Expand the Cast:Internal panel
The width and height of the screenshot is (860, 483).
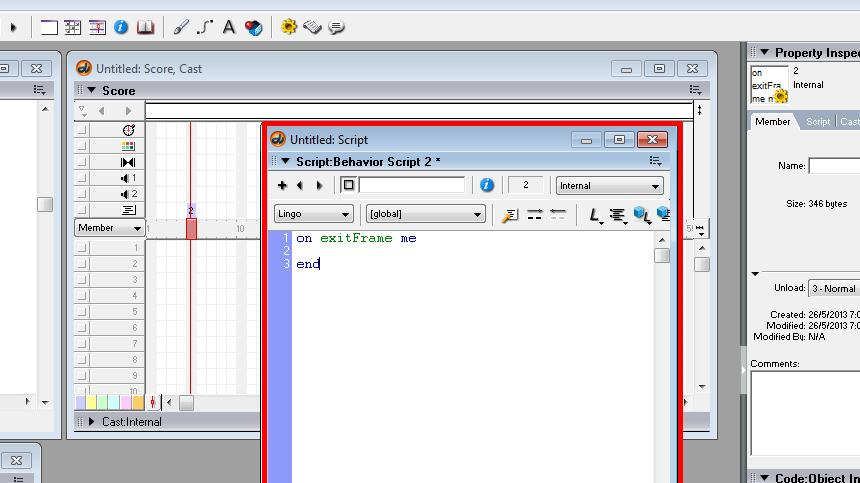[92, 422]
